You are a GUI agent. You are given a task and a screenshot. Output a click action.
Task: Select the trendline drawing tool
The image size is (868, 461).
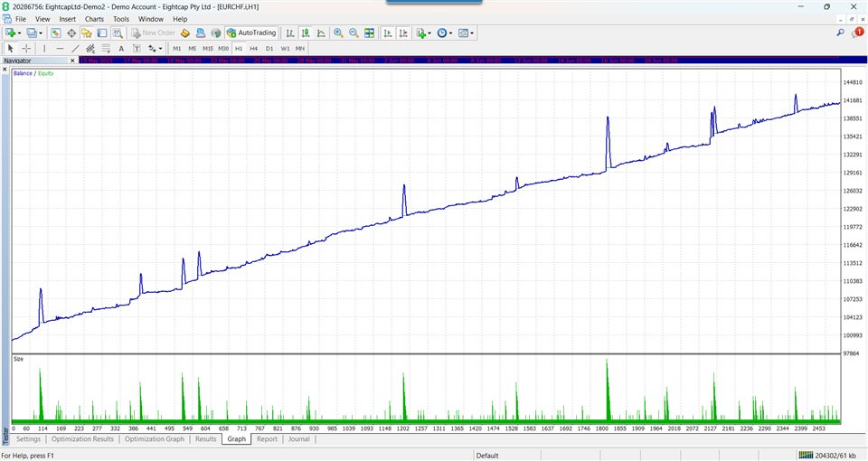tap(75, 48)
